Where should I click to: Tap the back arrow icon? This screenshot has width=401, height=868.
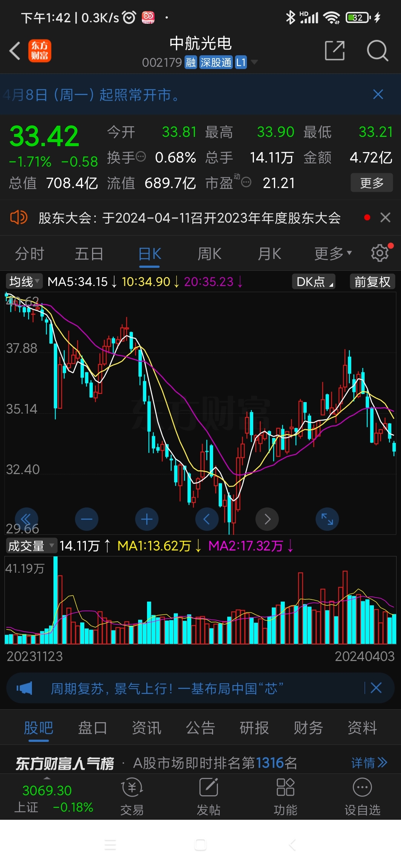point(15,51)
